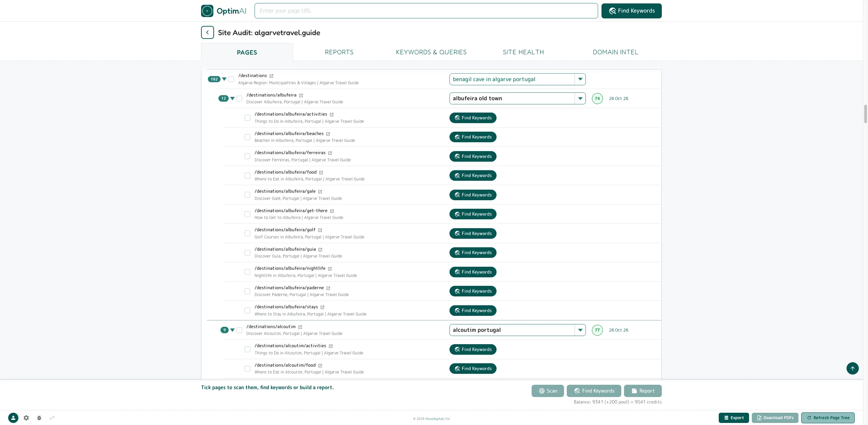Open the 'benagil cave in algarve portugal' keyword dropdown
Viewport: 868px width, 425px height.
click(x=580, y=79)
